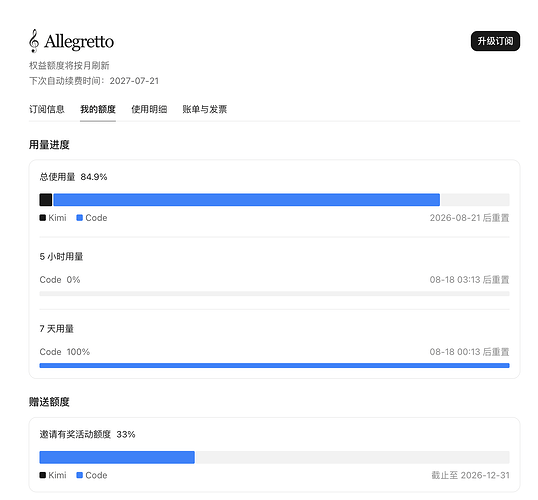
Task: Click the 总使用量 84.9% label
Action: tap(73, 177)
